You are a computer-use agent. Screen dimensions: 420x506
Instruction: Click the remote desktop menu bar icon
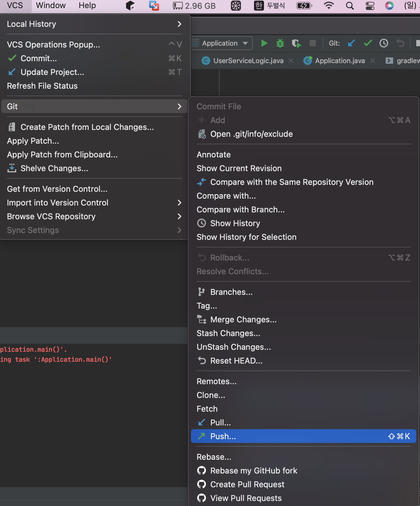(x=154, y=6)
